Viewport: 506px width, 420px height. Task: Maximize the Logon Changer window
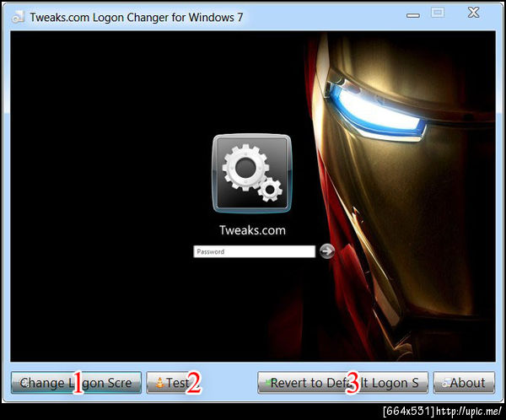pyautogui.click(x=438, y=13)
